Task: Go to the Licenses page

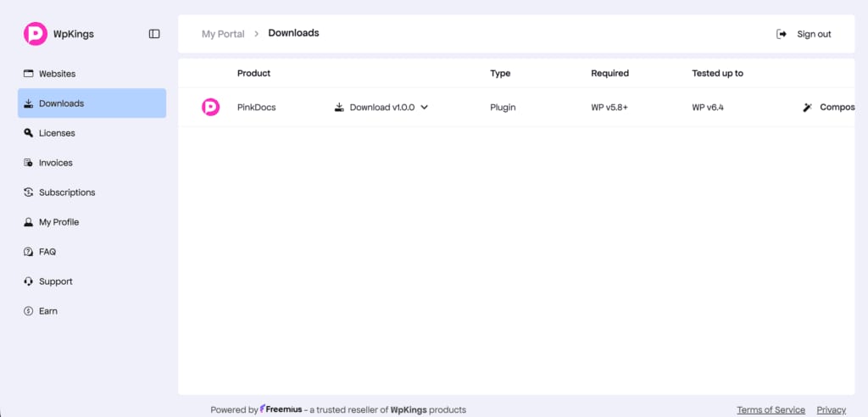Action: click(x=92, y=133)
